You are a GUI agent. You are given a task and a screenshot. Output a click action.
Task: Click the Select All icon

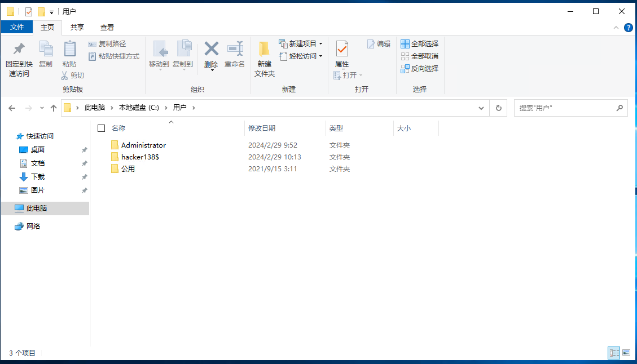[x=405, y=44]
